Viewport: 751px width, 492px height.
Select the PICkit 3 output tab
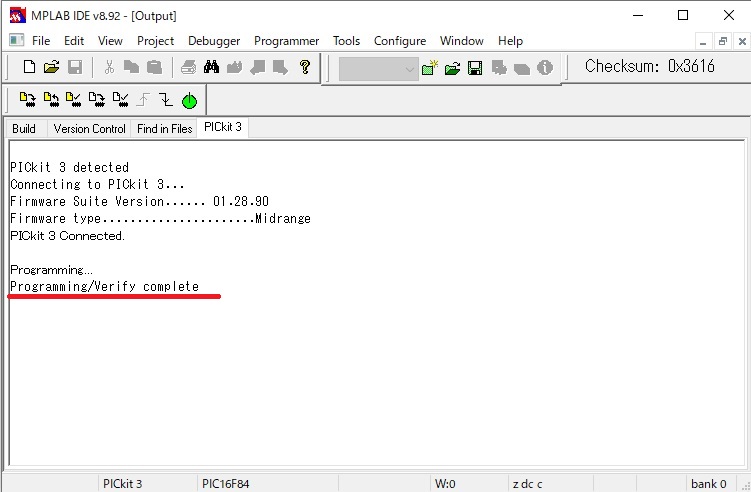tap(223, 127)
